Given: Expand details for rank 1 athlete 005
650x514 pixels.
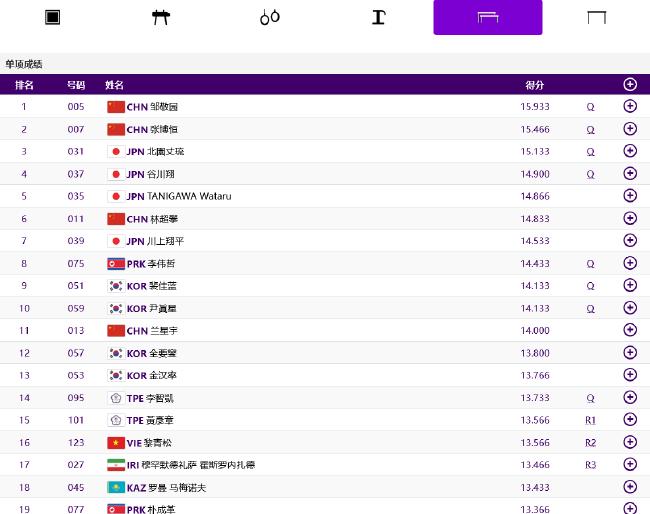Looking at the screenshot, I should click(630, 107).
